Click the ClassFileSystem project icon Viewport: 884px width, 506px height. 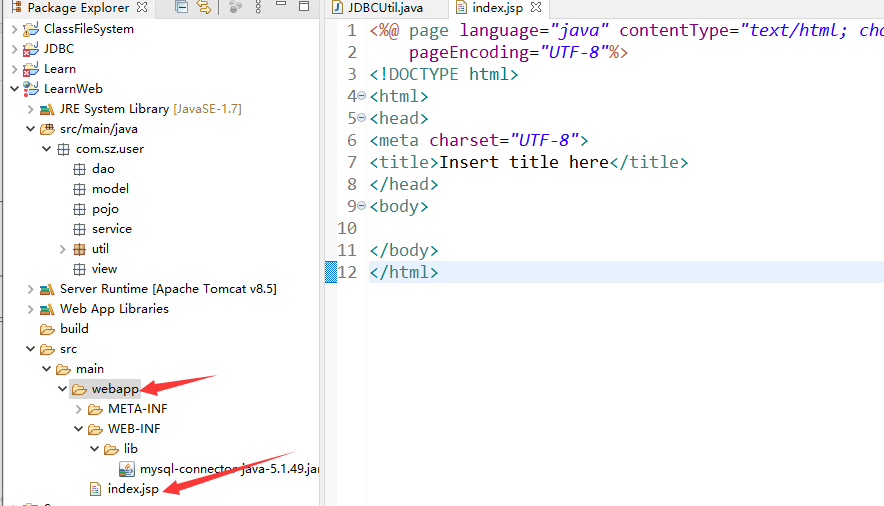tap(30, 29)
